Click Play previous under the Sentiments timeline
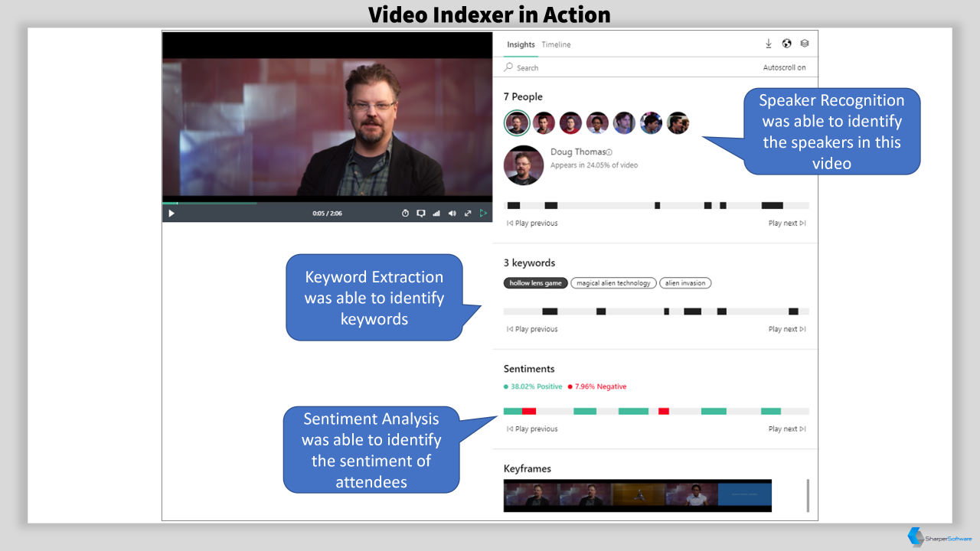Screen dimensions: 980x551 (532, 429)
